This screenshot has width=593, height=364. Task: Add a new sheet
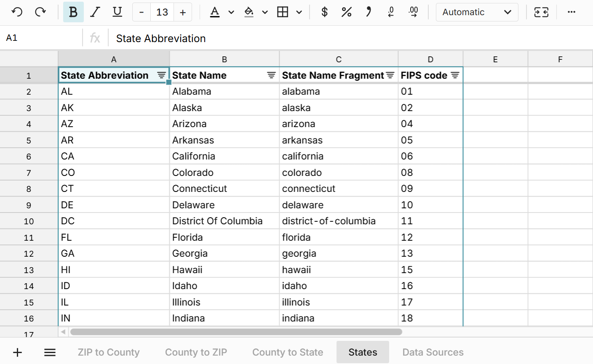[17, 352]
